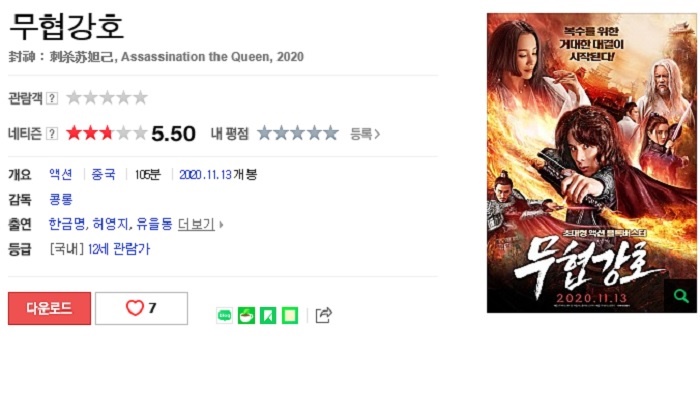Viewport: 700px width, 400px height.
Task: Click the red 다운로드 button
Action: coord(49,308)
